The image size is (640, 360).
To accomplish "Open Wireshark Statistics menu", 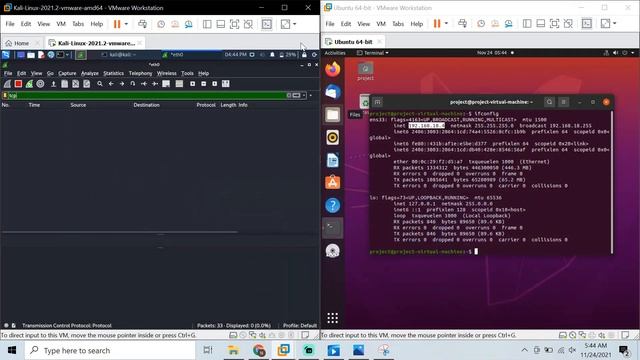I will click(113, 73).
